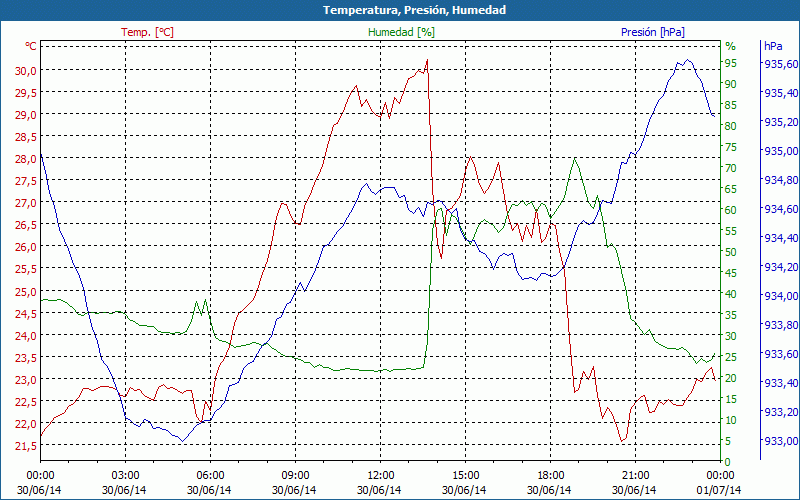
Task: Click the blue '933,80' pressure axis value
Action: click(781, 325)
